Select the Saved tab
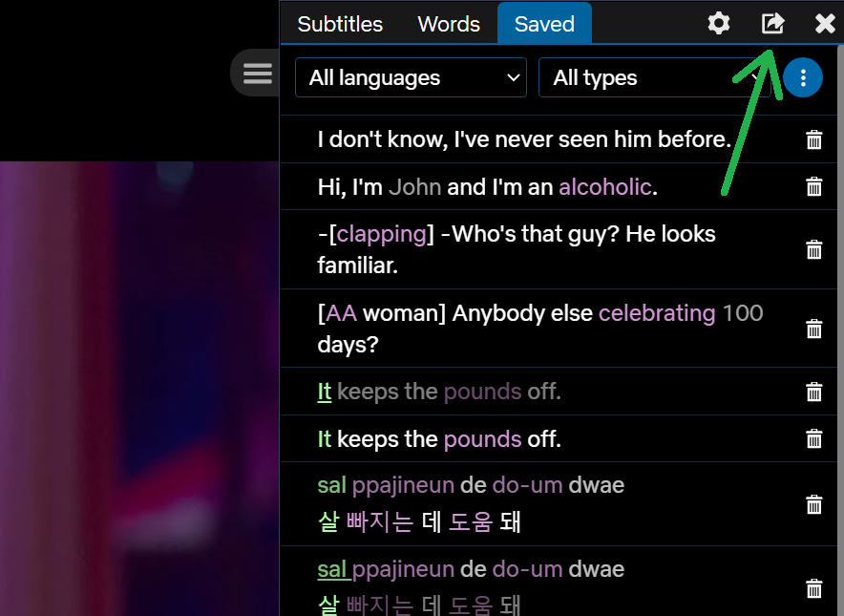The width and height of the screenshot is (844, 616). [x=544, y=24]
